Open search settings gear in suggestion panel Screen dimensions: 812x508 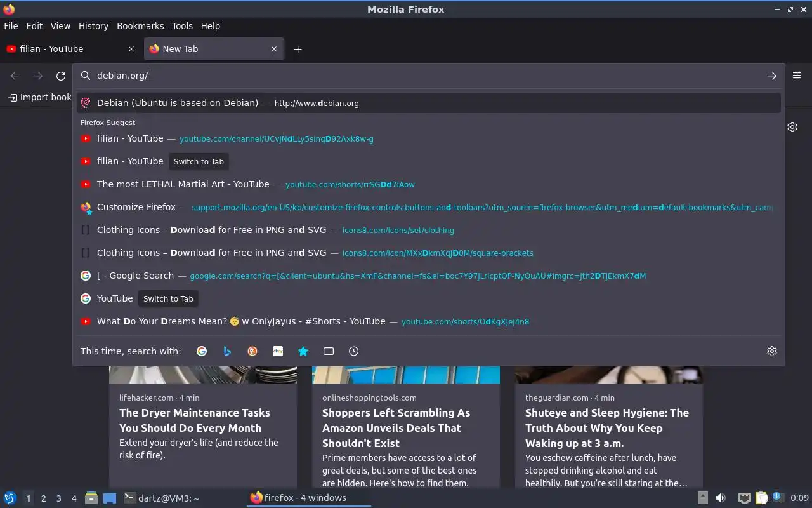772,351
